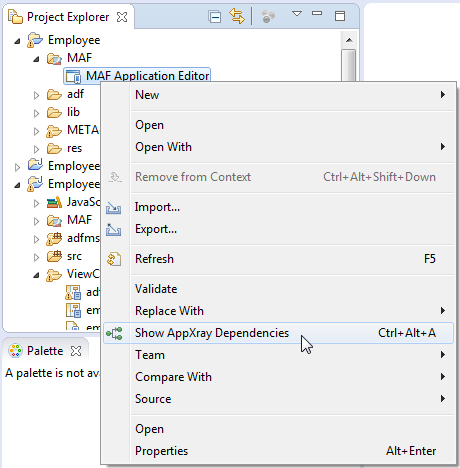Click the Refresh icon in context menu
Image resolution: width=460 pixels, height=468 pixels.
[114, 259]
